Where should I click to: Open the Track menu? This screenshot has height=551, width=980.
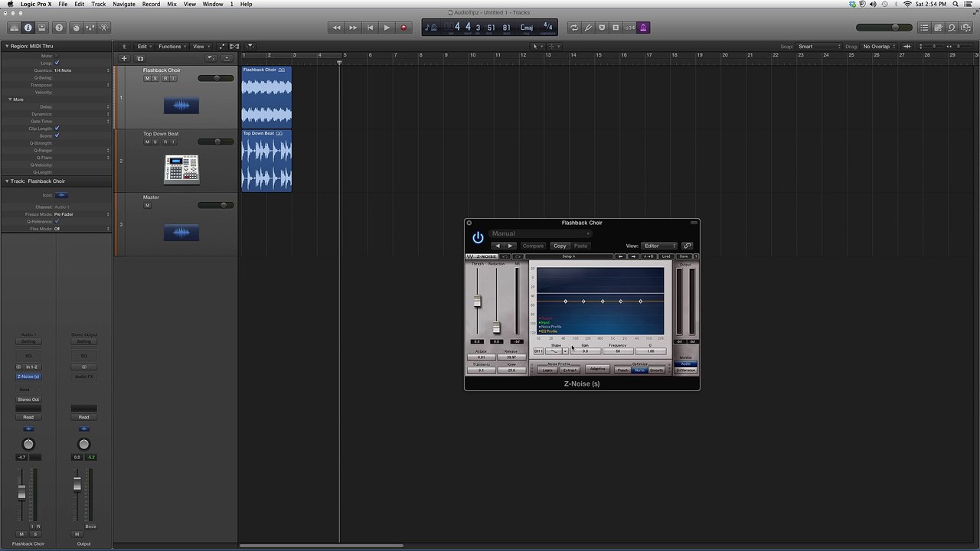pyautogui.click(x=99, y=4)
